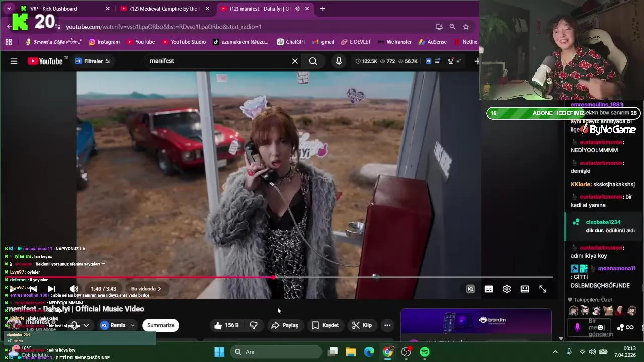Expand the Bu videoda chapters chevron
Image resolution: width=644 pixels, height=362 pixels.
click(x=160, y=289)
